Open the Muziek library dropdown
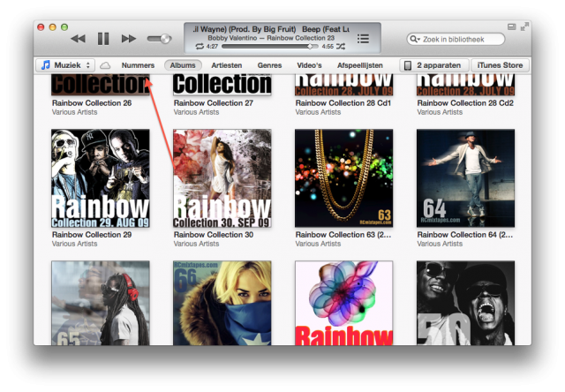 [x=65, y=65]
